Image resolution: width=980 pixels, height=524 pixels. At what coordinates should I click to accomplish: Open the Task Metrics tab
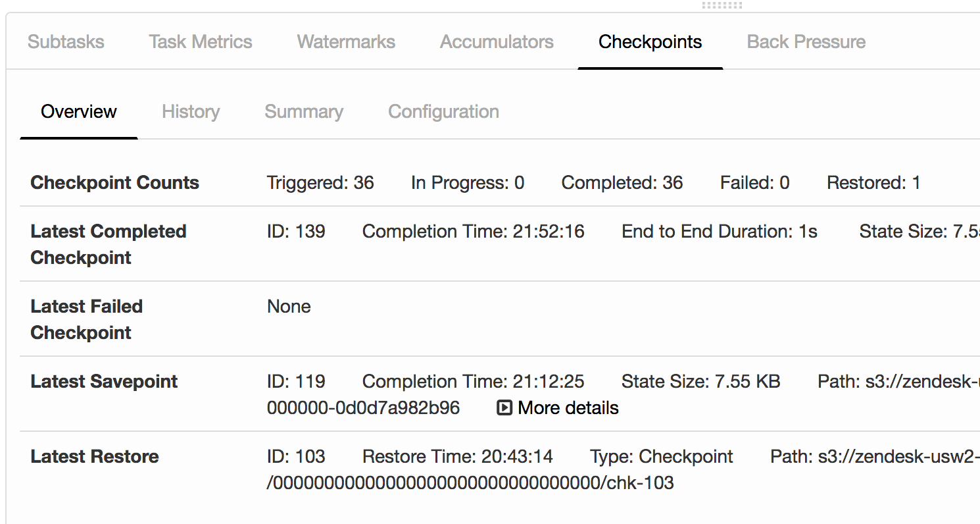click(x=201, y=42)
